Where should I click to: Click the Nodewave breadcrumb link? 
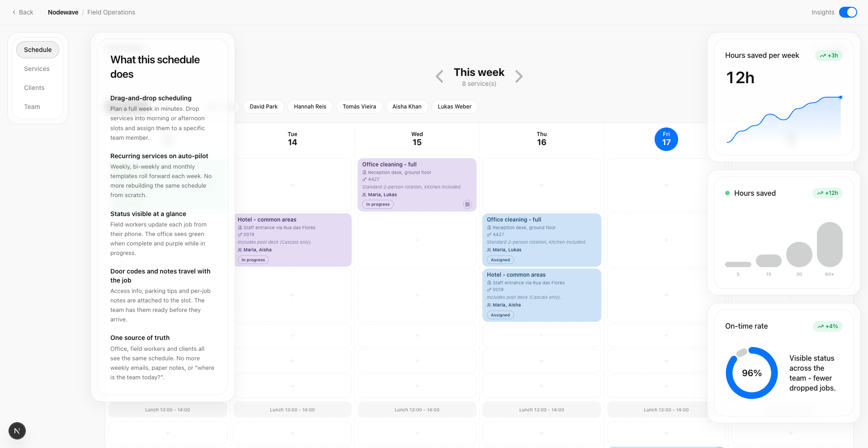[63, 12]
